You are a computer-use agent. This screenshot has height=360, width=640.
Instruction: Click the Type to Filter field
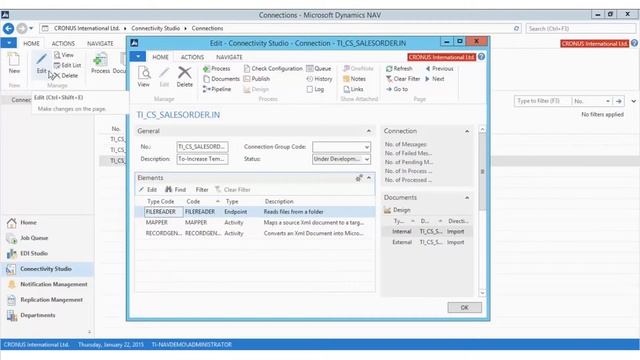[x=542, y=101]
